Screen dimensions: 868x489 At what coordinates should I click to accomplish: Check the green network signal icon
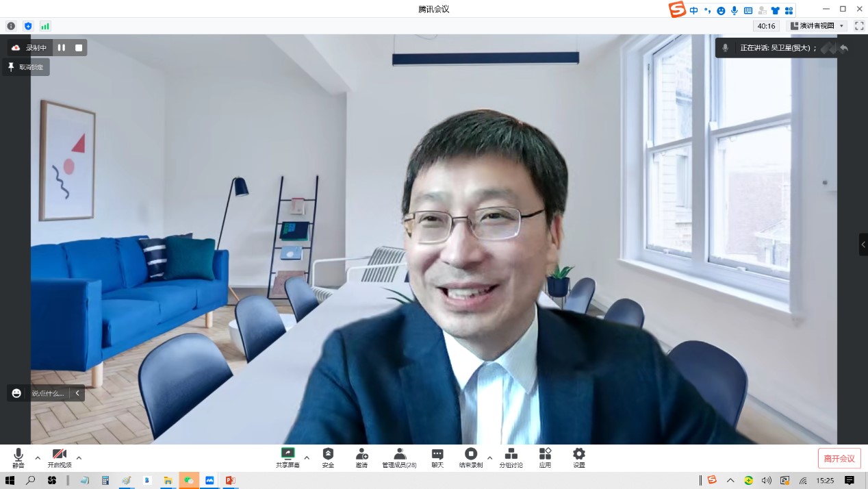point(45,26)
